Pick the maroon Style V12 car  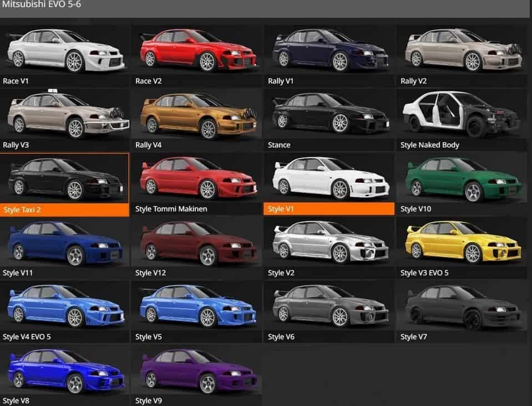tap(197, 242)
